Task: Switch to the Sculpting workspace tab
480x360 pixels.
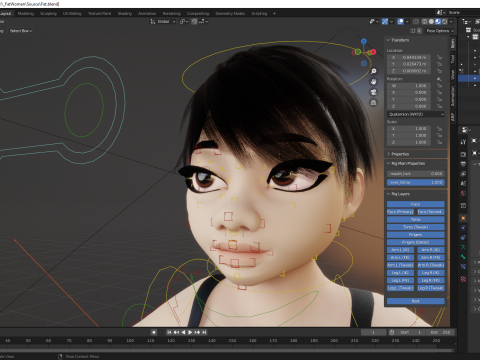Action: [x=48, y=14]
